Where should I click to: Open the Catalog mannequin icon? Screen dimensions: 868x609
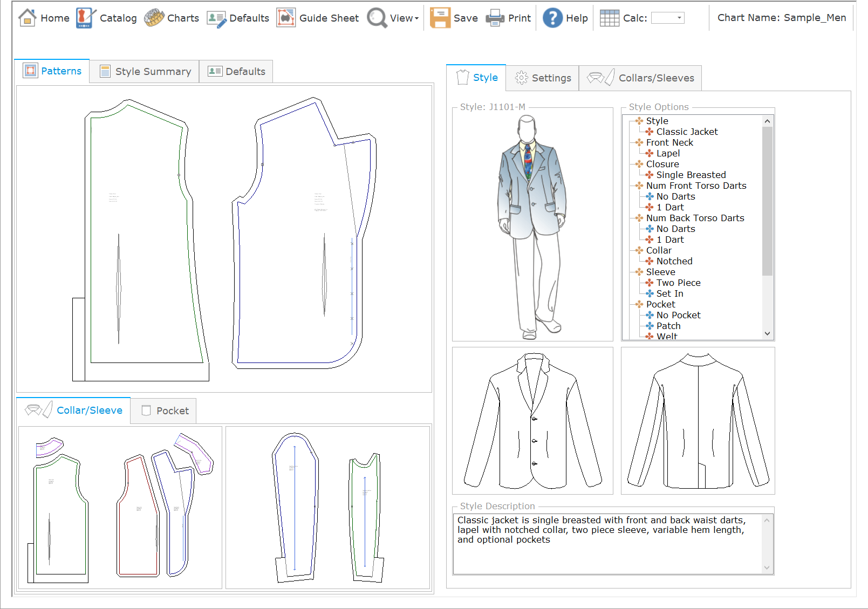point(85,18)
